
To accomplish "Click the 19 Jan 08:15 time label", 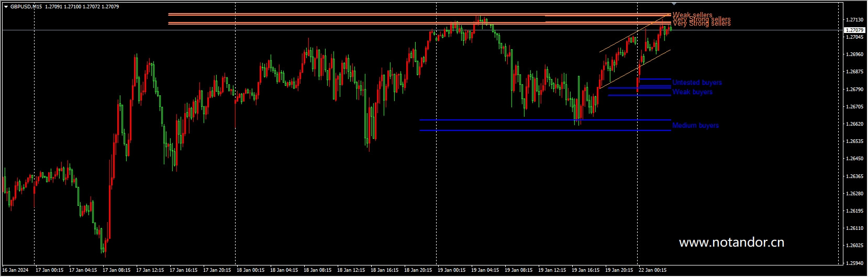I will point(519,271).
